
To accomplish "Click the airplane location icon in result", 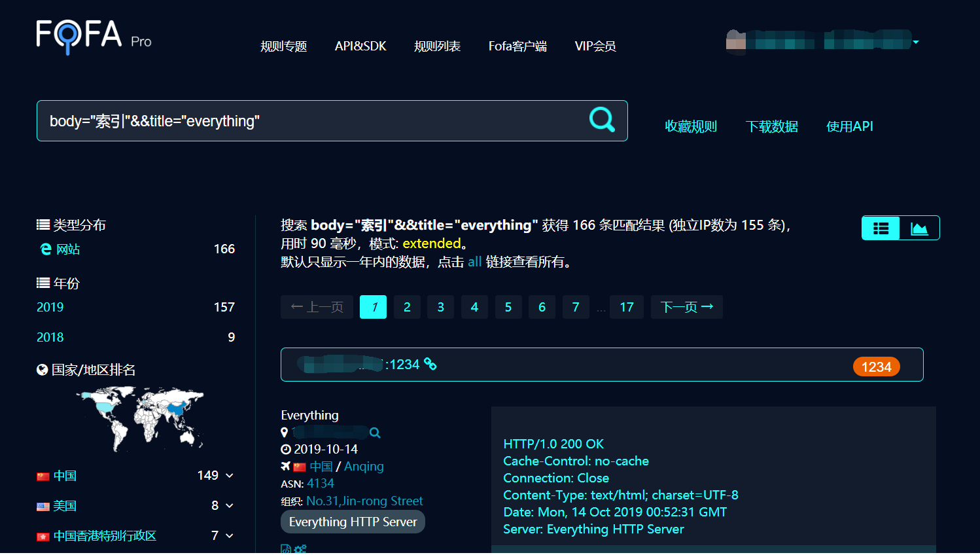I will (x=285, y=467).
